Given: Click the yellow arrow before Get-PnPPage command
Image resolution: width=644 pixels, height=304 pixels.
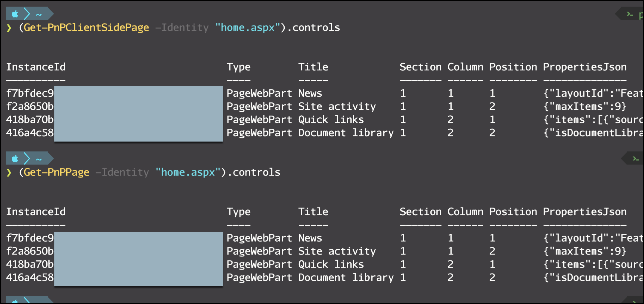Looking at the screenshot, I should (9, 172).
